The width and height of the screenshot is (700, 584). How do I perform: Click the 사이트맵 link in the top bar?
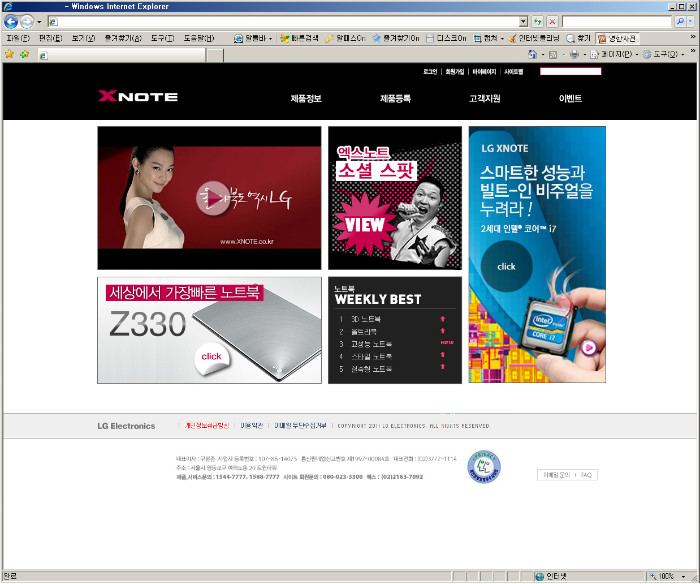pos(513,71)
